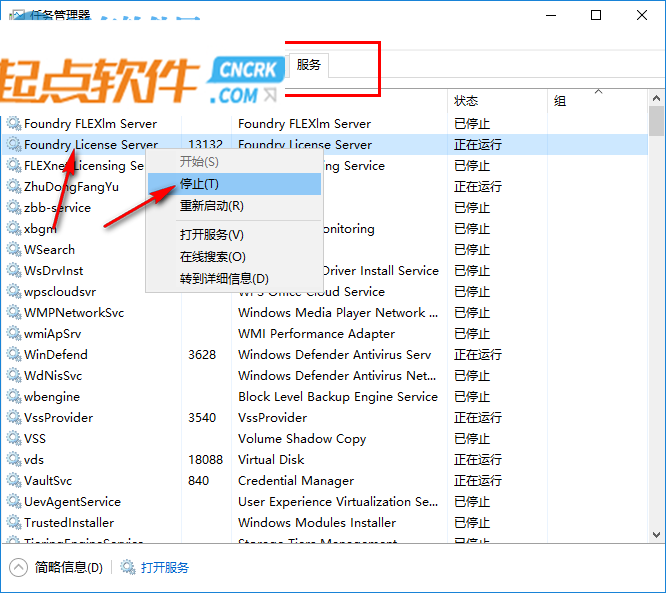
Task: Click the gear icon beside xbgm
Action: tap(14, 229)
